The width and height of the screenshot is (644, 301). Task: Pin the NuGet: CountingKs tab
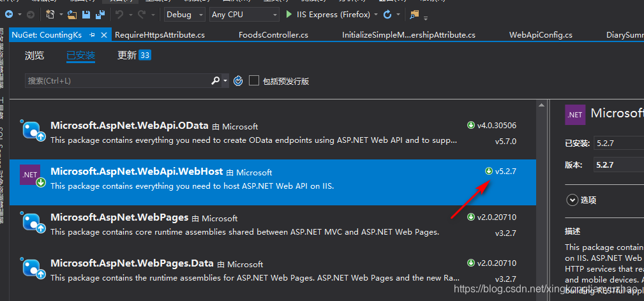(x=92, y=35)
